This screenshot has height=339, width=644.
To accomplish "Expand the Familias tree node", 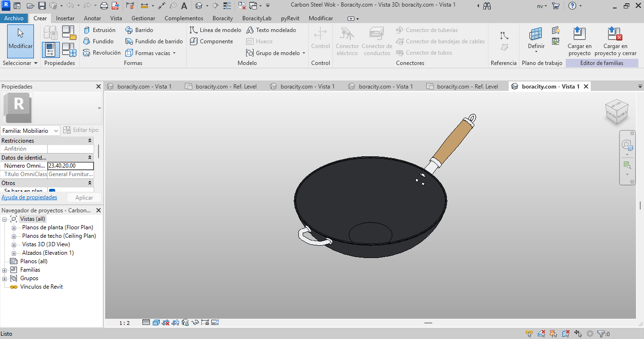I will point(5,270).
